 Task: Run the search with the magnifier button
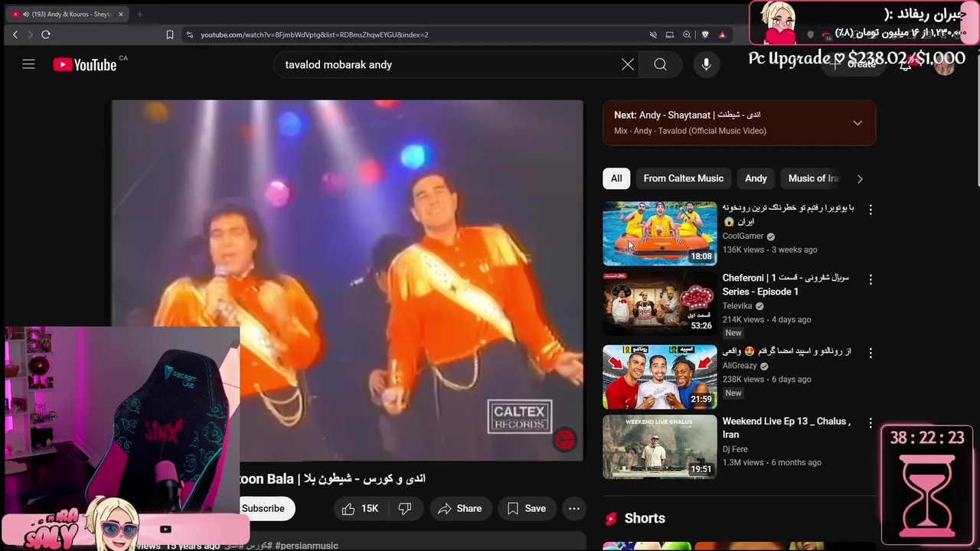click(x=660, y=64)
